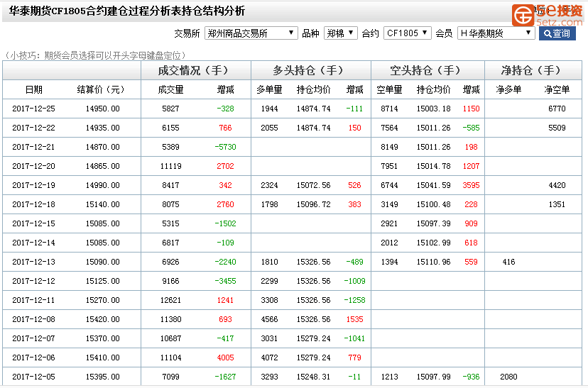
Task: Click the 成交量 column header
Action: (170, 89)
